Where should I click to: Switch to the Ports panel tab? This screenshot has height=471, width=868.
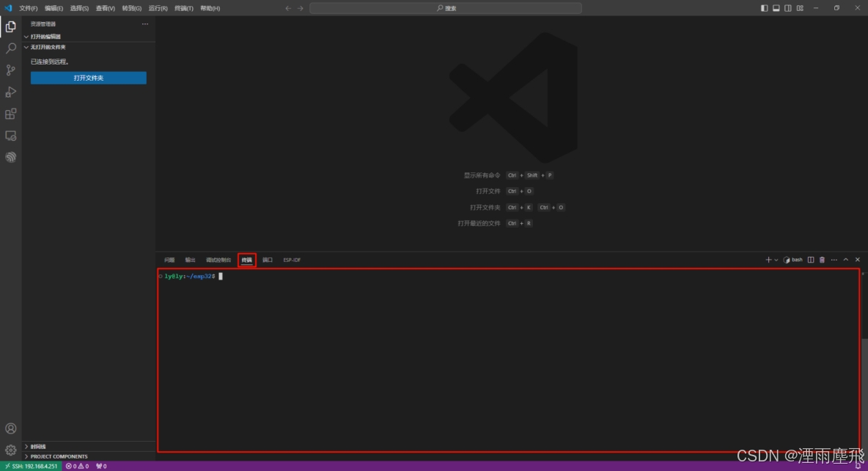click(x=268, y=260)
